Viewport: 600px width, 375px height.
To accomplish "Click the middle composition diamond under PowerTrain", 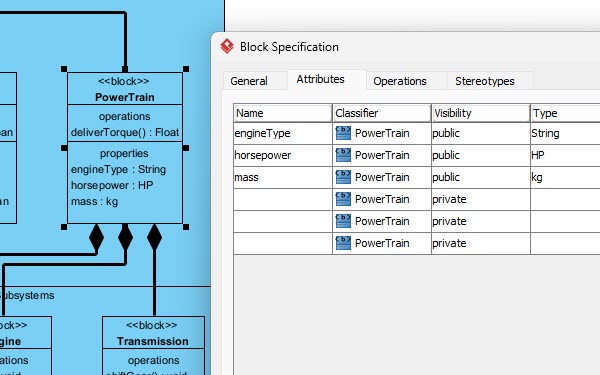I will tap(125, 237).
